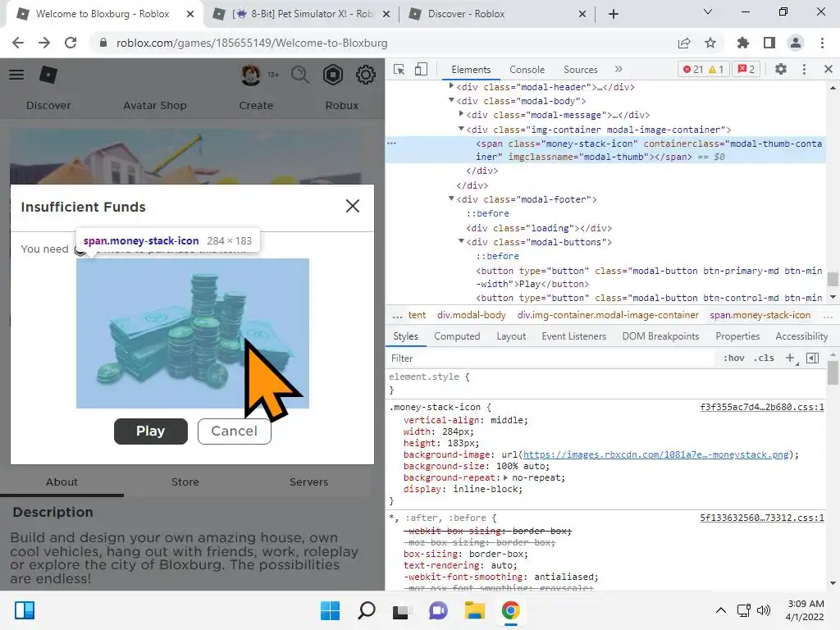Viewport: 840px width, 630px height.
Task: Select the DevTools inspect element tool
Action: tap(399, 70)
